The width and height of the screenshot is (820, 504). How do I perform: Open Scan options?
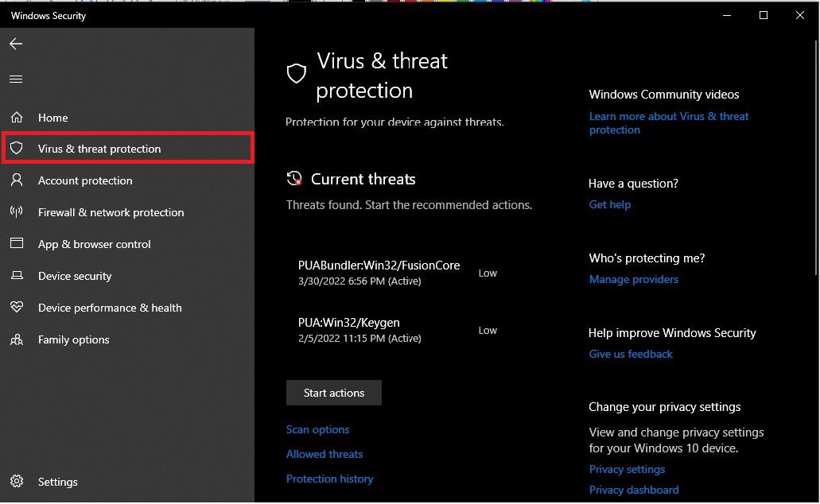coord(317,429)
